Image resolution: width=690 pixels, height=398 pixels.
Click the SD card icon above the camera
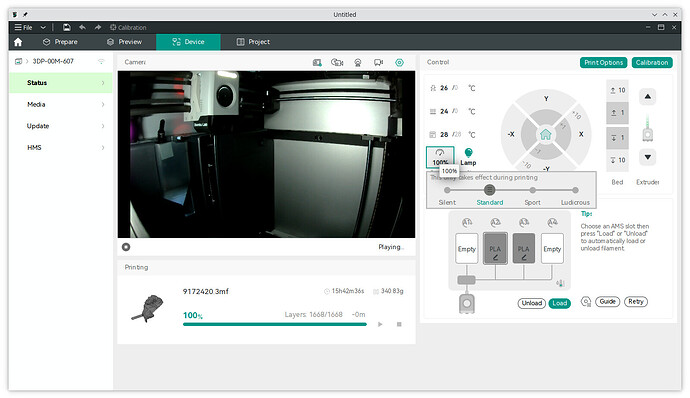(317, 63)
